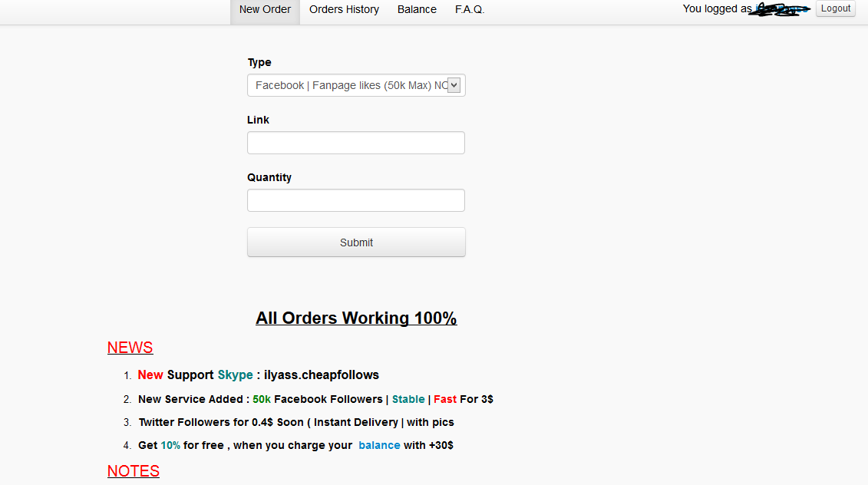Open the Balance page in navbar

coord(417,10)
